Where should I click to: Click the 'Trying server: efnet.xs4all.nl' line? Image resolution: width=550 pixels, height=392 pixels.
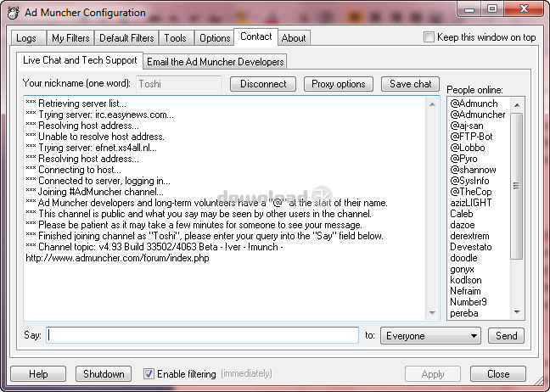[91, 148]
